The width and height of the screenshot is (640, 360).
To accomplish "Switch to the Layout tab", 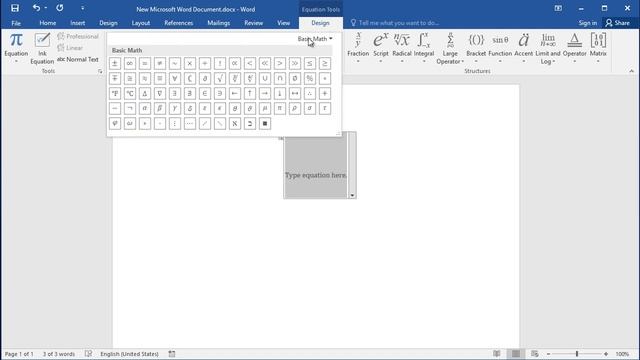I will pos(141,23).
